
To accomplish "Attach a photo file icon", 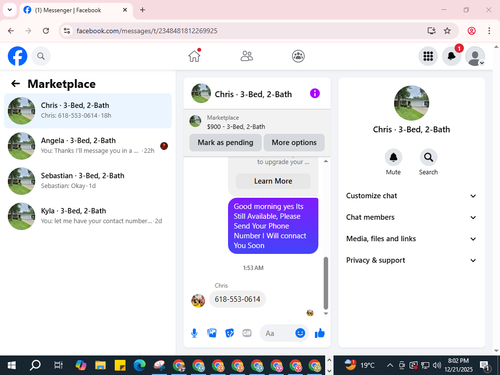I will pyautogui.click(x=212, y=333).
